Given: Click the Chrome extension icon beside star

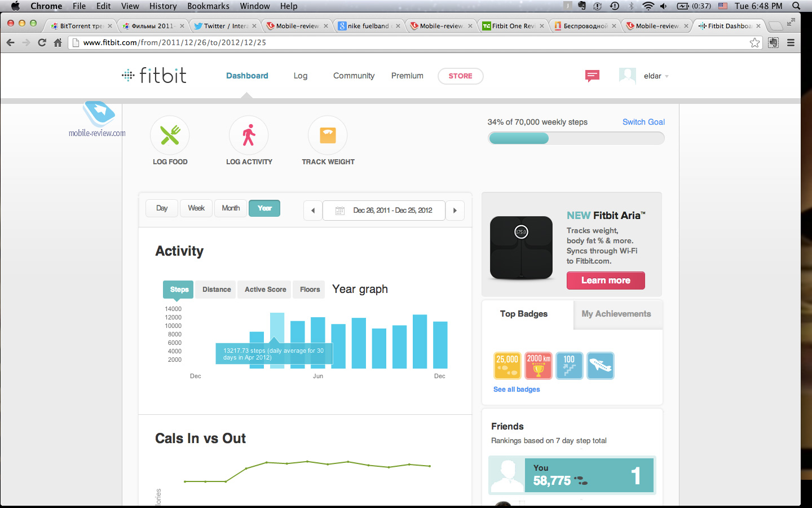Looking at the screenshot, I should point(774,42).
